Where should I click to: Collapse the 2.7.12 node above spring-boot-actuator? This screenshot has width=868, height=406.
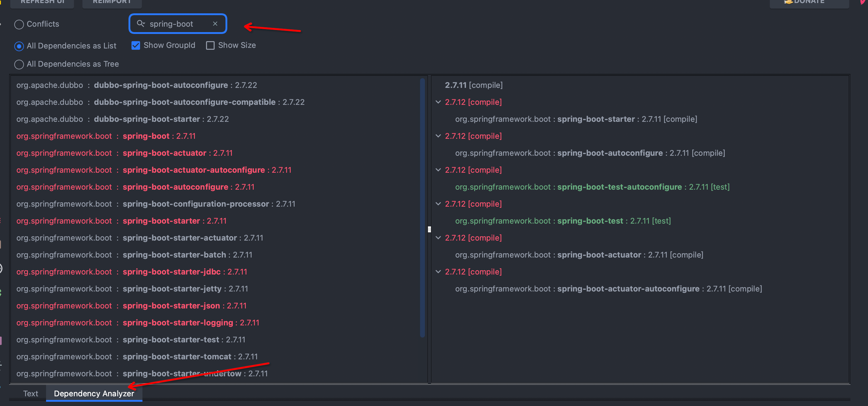click(438, 238)
